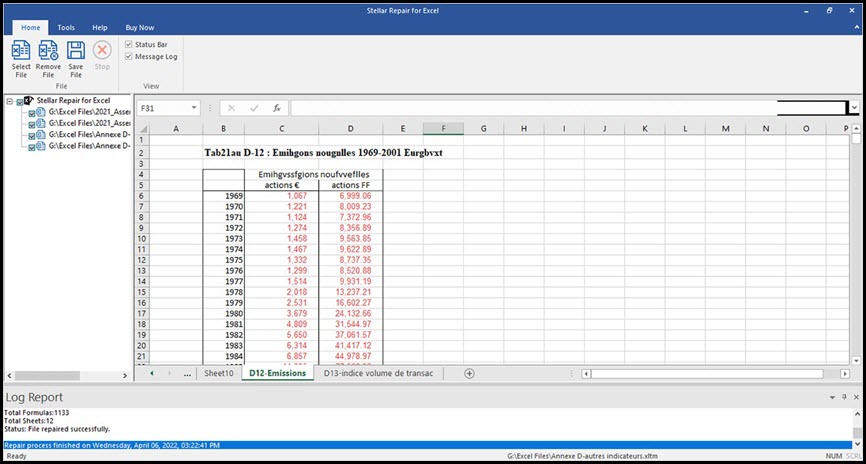Click the insert function fx icon
Screen dimensions: 866x464
point(277,108)
